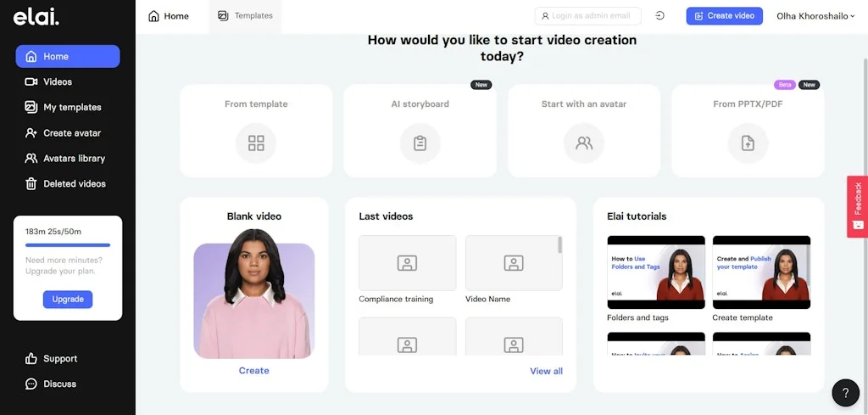Click the Create template caption
Image resolution: width=868 pixels, height=415 pixels.
[743, 318]
